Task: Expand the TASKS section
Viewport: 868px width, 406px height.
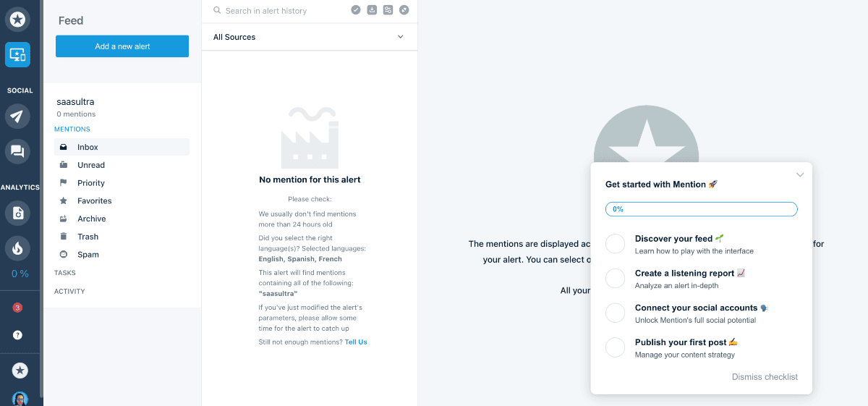Action: click(x=65, y=273)
